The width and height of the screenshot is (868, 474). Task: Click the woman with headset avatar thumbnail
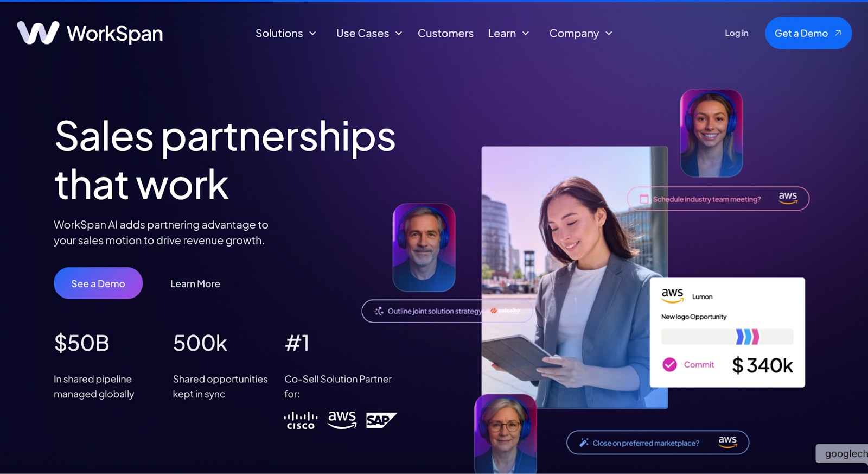(x=711, y=133)
